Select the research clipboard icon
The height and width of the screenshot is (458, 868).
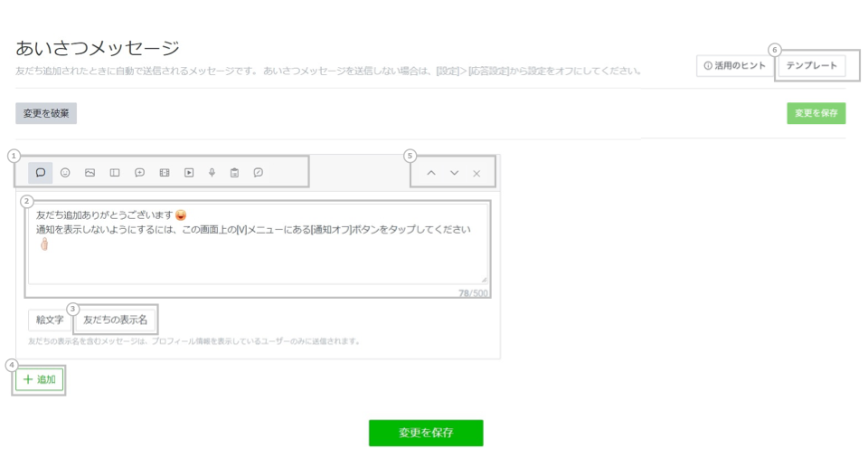234,172
